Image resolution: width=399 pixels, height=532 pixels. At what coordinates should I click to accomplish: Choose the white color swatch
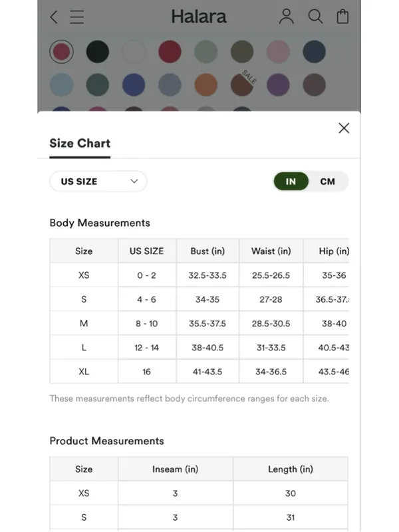click(x=134, y=52)
